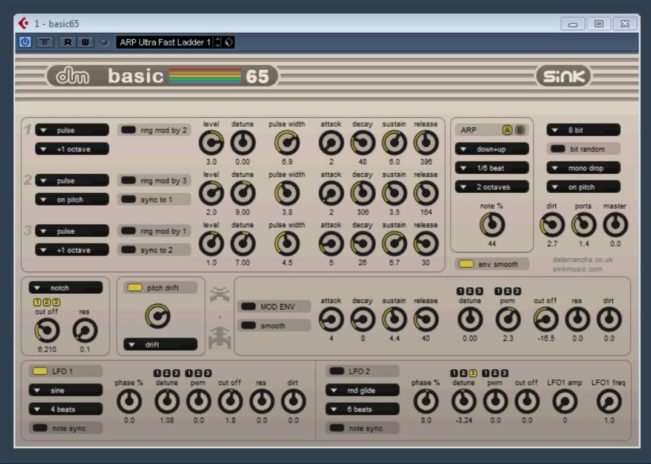Enable ring mod by 2 on oscillator 1

155,130
